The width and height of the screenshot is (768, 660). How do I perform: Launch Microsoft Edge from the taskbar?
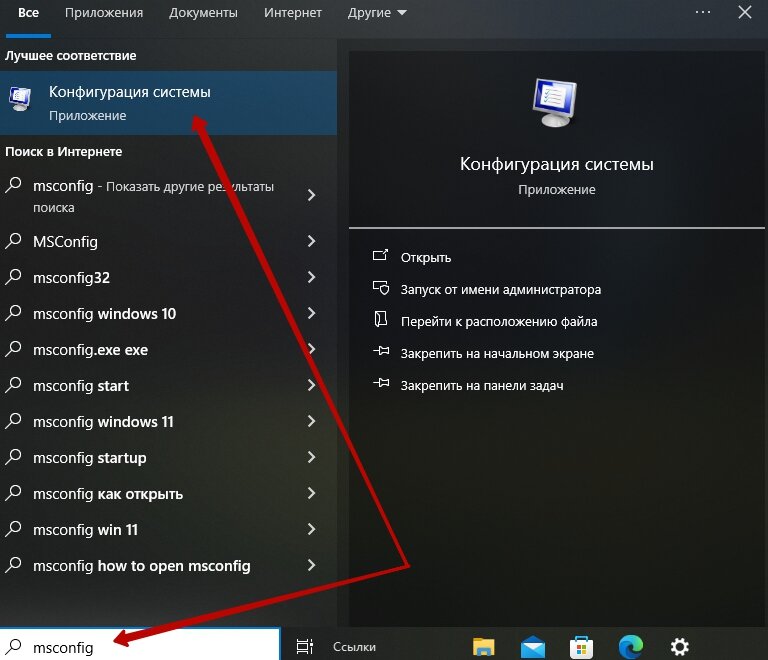point(631,647)
